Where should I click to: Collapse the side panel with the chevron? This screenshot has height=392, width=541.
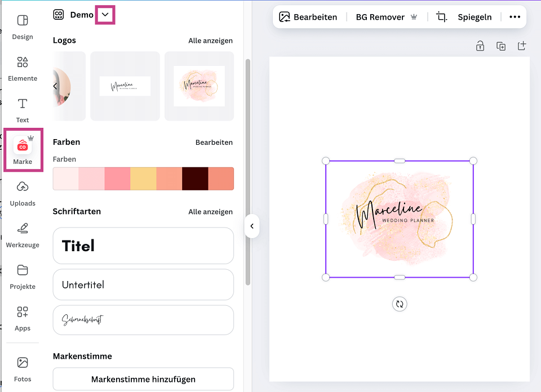tap(251, 226)
